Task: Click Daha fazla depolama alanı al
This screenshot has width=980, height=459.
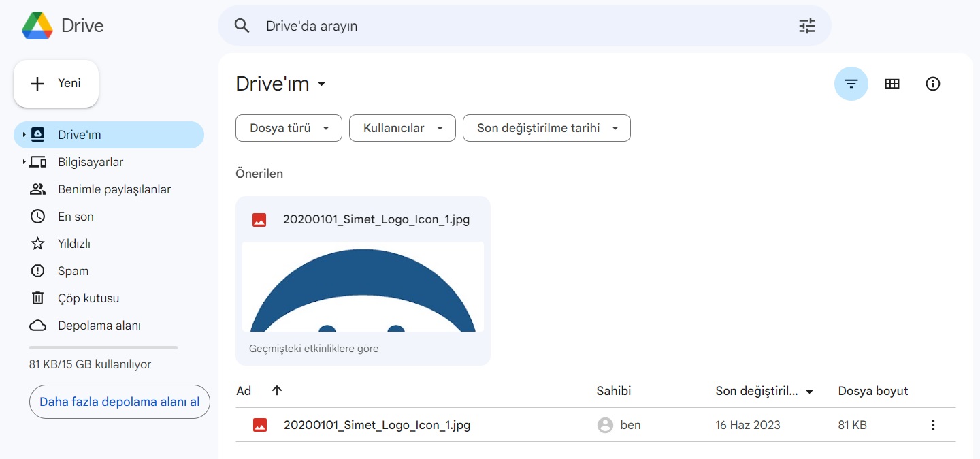Action: pos(119,402)
